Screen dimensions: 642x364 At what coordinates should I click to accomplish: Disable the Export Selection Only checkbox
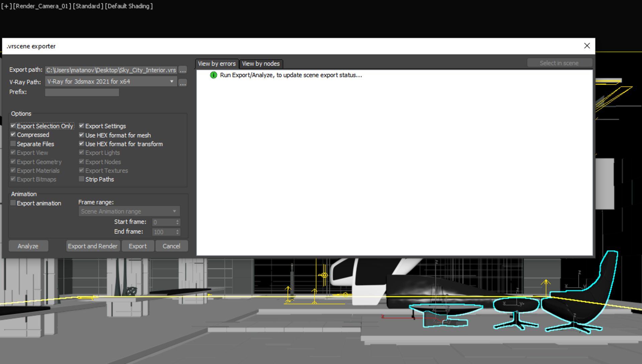coord(13,125)
